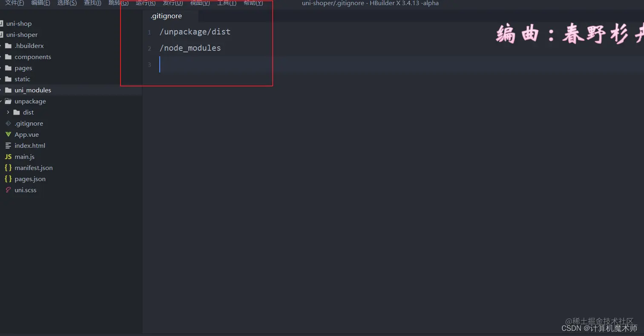Screen dimensions: 644x336
Task: Click the /node_modules line in the editor
Action: pyautogui.click(x=190, y=48)
